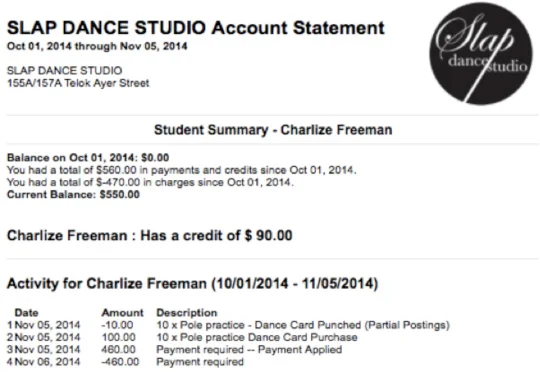Click the Student Summary - Charlize Freeman heading

273,130
